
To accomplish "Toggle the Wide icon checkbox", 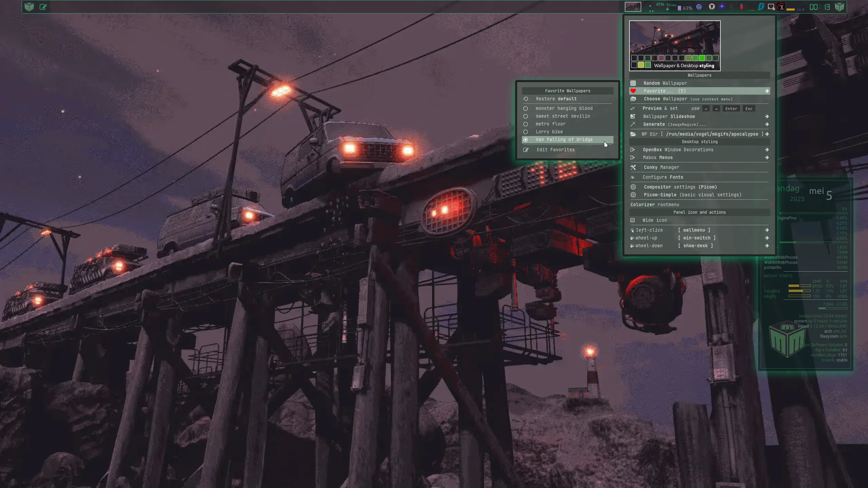I will coord(633,220).
